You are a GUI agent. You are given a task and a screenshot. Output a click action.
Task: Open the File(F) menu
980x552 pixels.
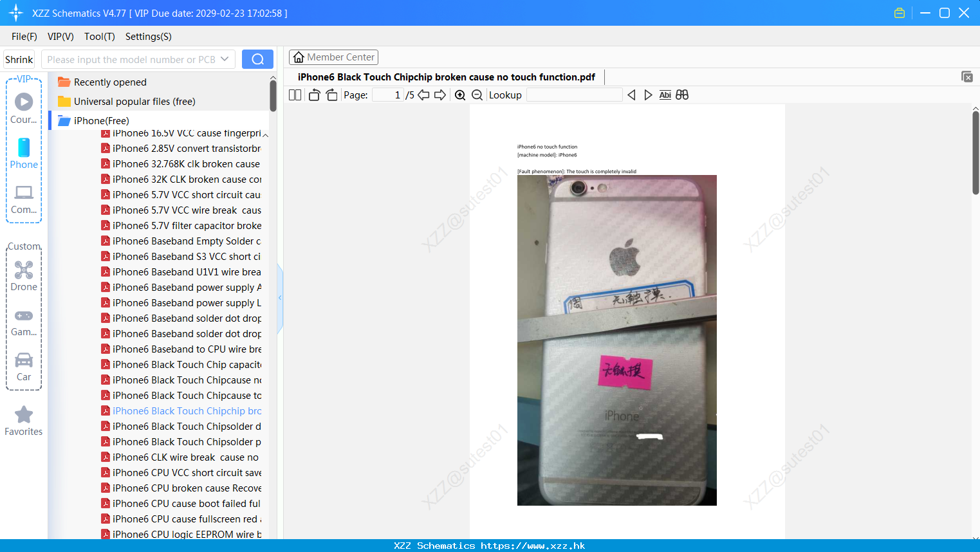[24, 37]
